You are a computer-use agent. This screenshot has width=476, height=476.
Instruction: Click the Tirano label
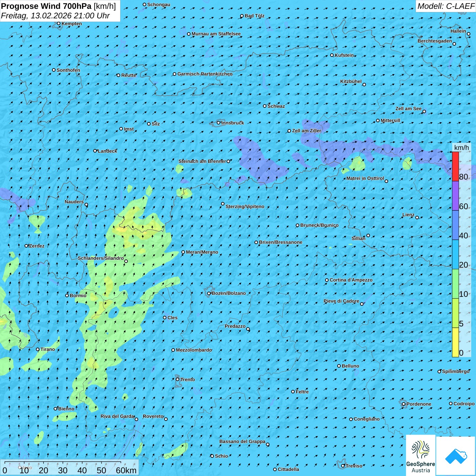click(48, 349)
